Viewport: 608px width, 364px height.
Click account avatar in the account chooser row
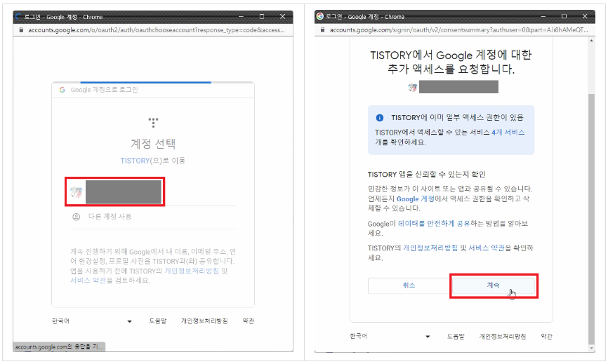[x=77, y=191]
